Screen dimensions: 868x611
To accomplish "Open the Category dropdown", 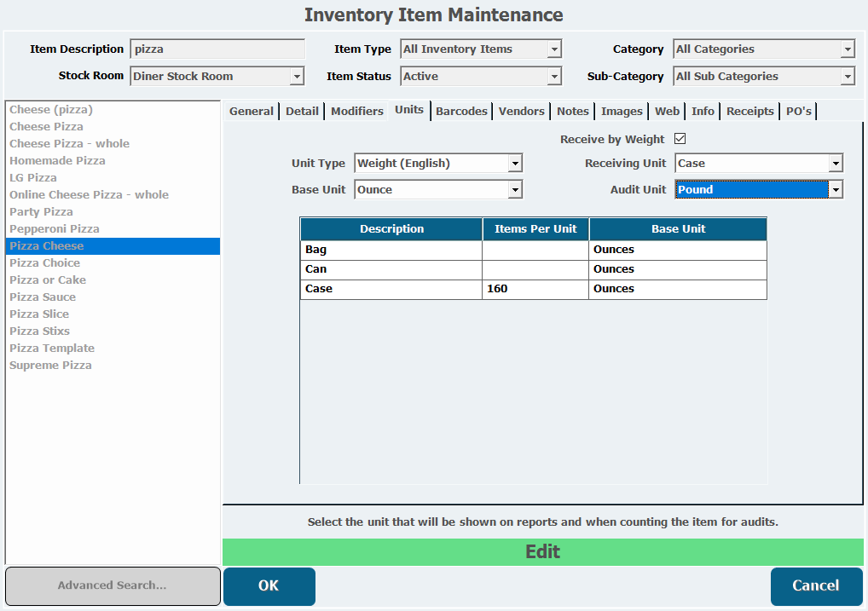I will (x=763, y=49).
